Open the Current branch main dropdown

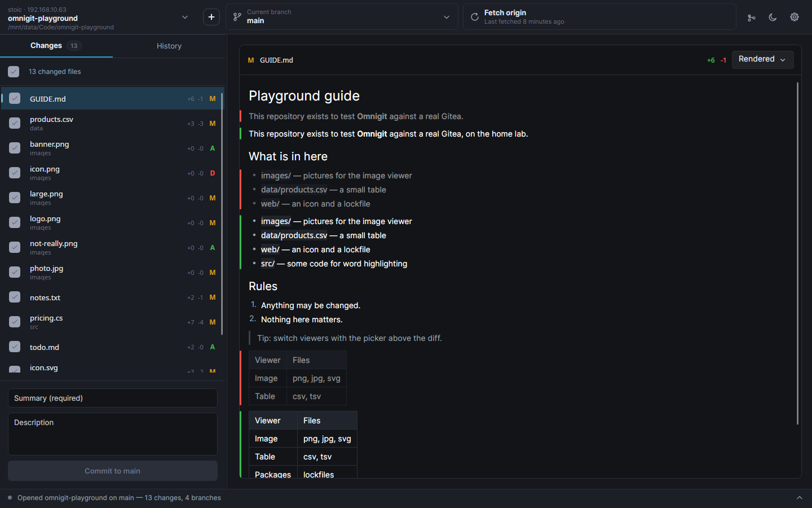[x=342, y=17]
